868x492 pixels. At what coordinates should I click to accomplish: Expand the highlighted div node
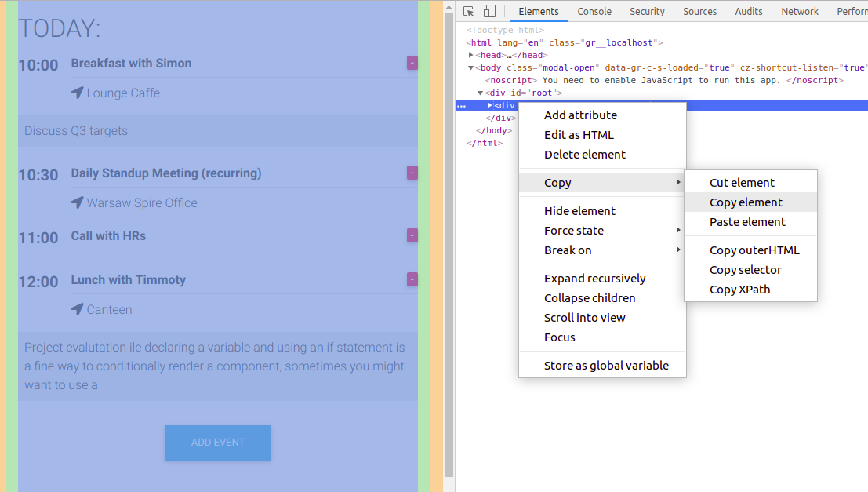(x=489, y=105)
